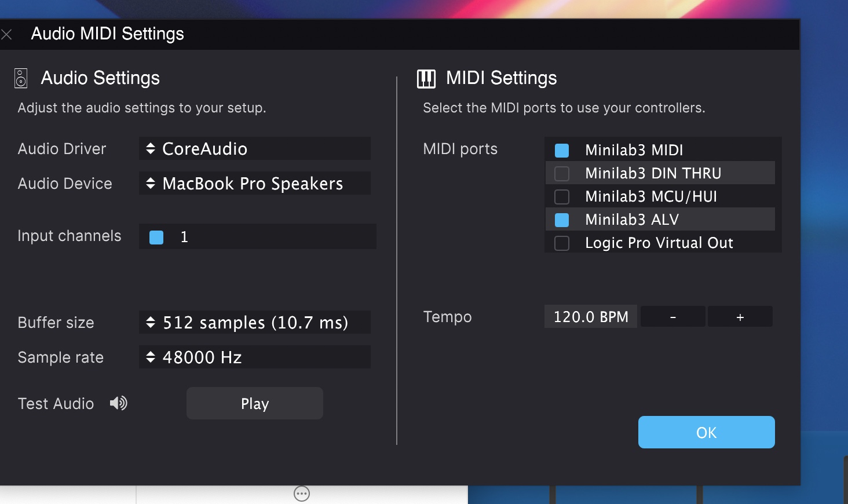Click the Minilab3 MIDI label
The height and width of the screenshot is (504, 848).
pyautogui.click(x=634, y=150)
